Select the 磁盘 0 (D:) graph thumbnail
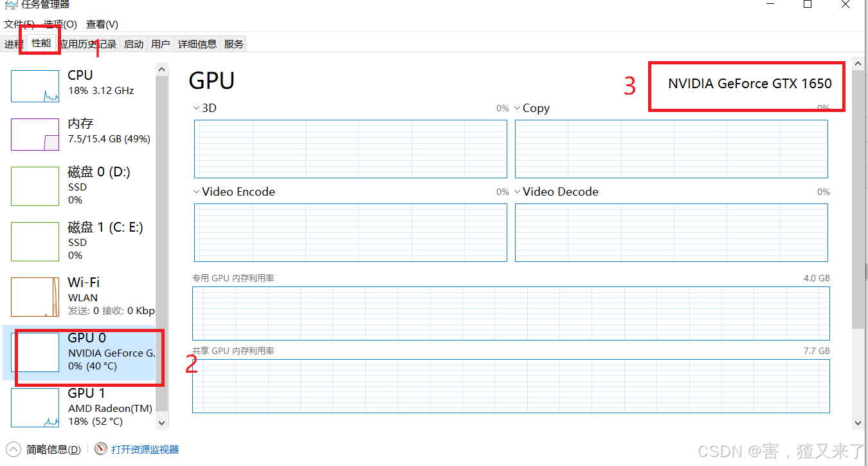 35,187
